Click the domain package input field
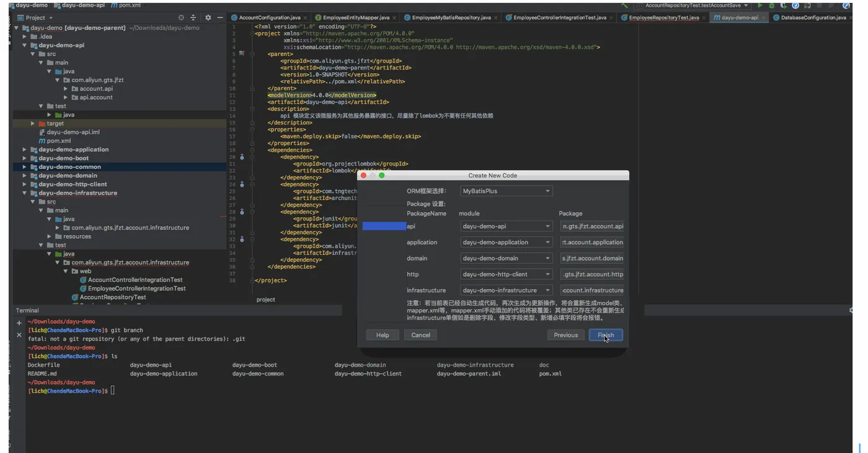Screen dimensions: 868x453 click(591, 258)
